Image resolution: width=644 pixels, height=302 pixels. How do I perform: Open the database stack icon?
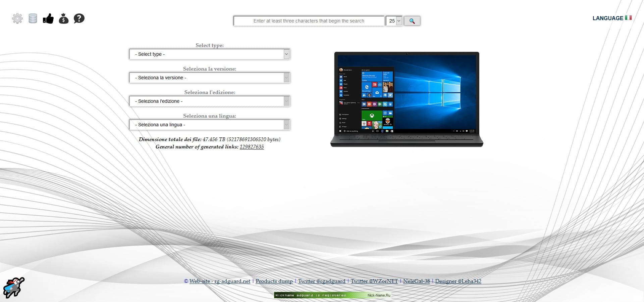[x=33, y=18]
